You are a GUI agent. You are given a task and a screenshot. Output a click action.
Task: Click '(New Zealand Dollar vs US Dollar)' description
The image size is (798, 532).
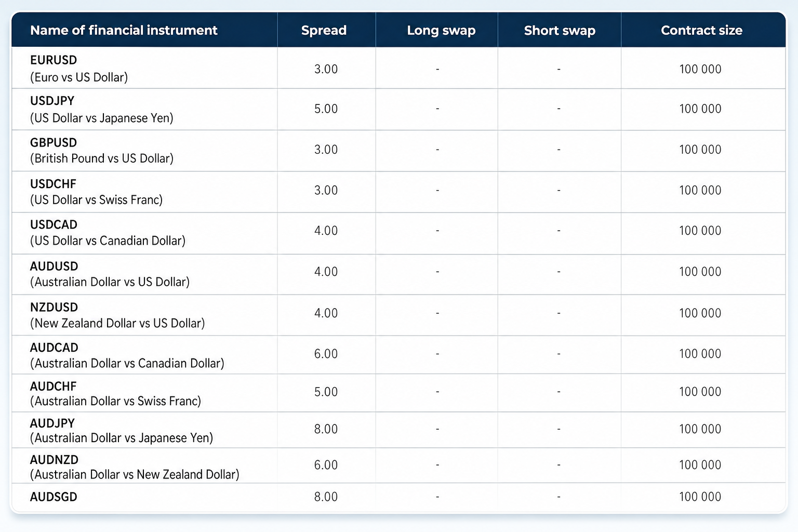117,323
